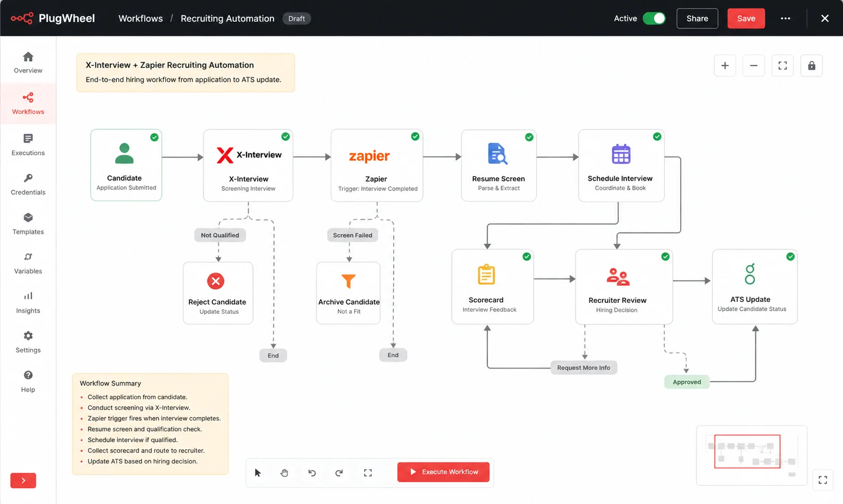Screen dimensions: 843x504
Task: Click the PlugWheel logo
Action: (53, 18)
